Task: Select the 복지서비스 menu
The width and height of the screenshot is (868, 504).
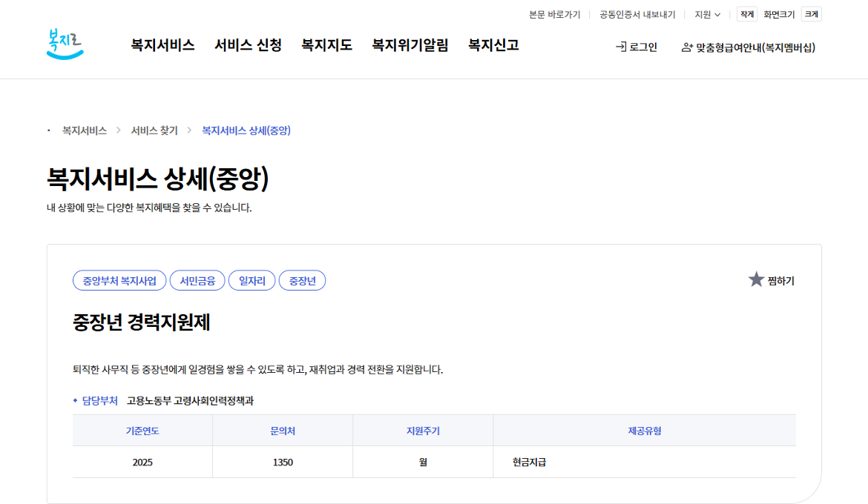Action: coord(163,45)
